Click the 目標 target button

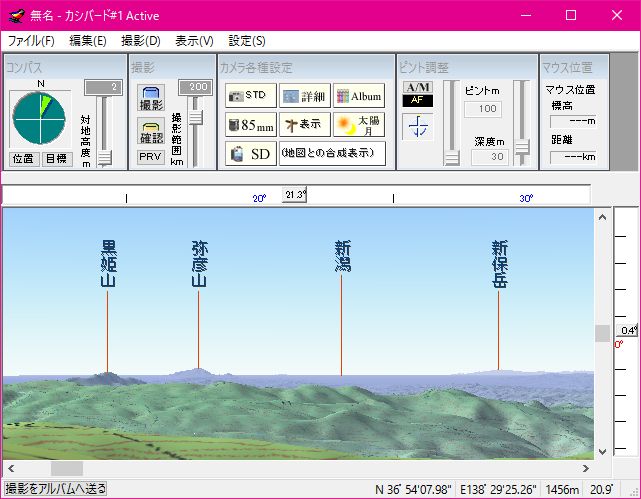(x=56, y=159)
